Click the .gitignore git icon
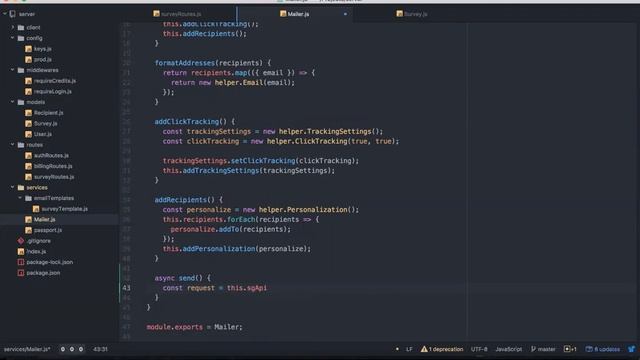Image resolution: width=640 pixels, height=360 pixels. tap(21, 241)
